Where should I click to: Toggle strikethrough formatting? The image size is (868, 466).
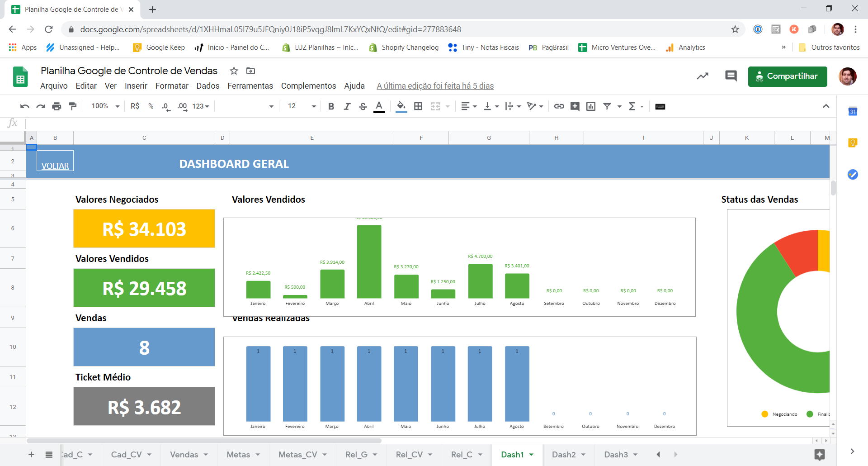pos(363,106)
